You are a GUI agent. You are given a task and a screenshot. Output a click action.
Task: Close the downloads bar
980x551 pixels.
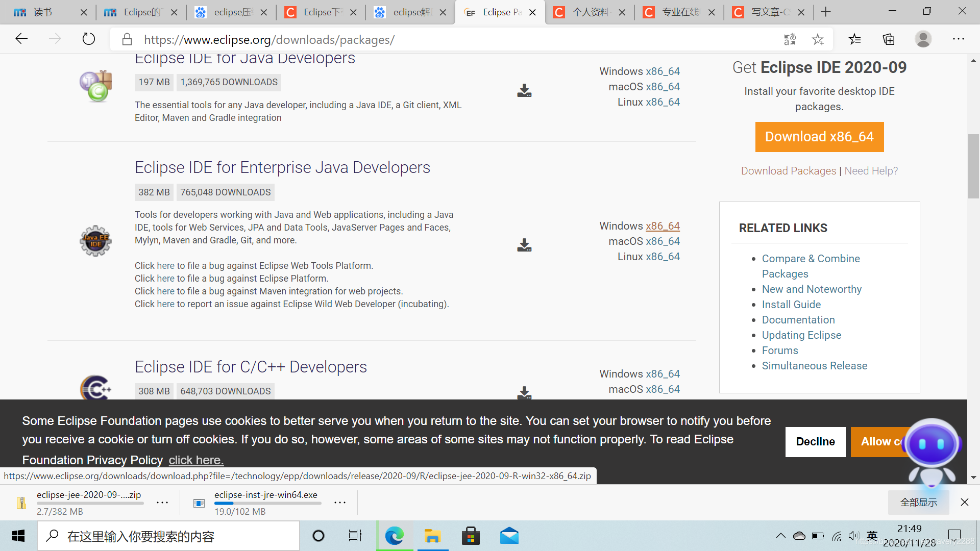point(964,503)
